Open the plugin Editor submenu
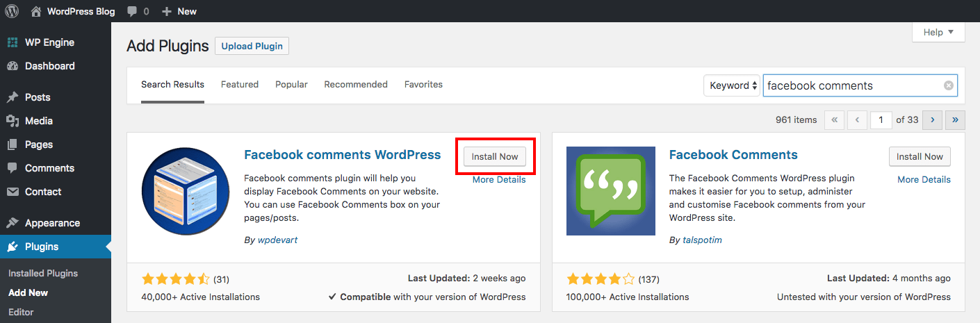 [x=21, y=312]
